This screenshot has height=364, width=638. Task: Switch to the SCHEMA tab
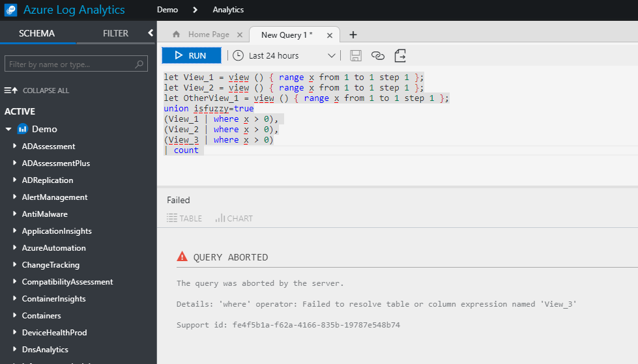tap(37, 33)
